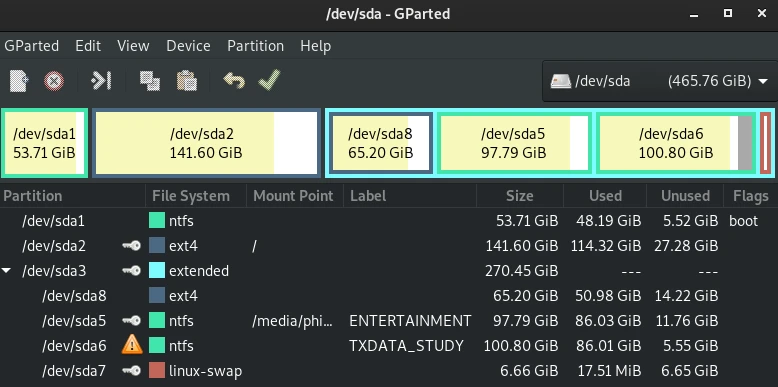Click the key lock icon beside /dev/sda3
Screen dimensions: 778x387
[x=131, y=271]
